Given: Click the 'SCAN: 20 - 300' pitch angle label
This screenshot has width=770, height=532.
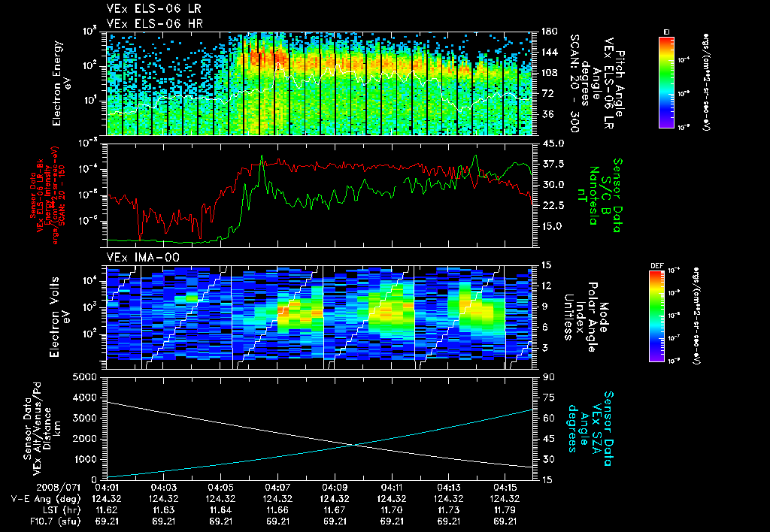Looking at the screenshot, I should 574,83.
